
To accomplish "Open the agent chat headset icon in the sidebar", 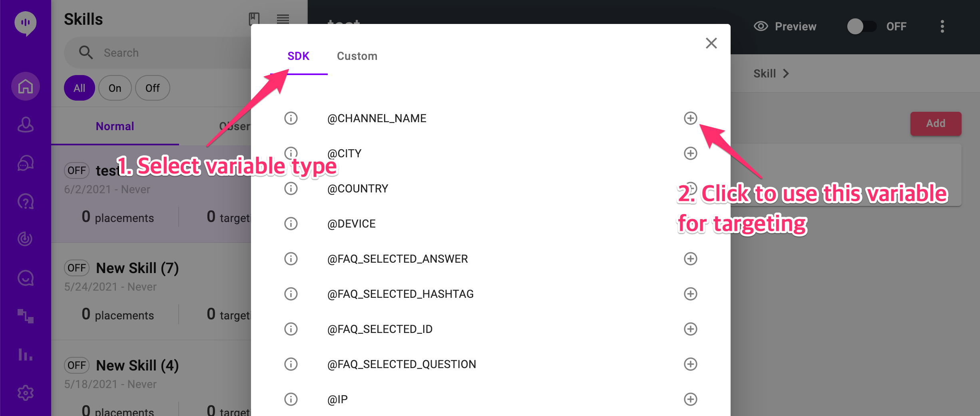I will coord(26,163).
